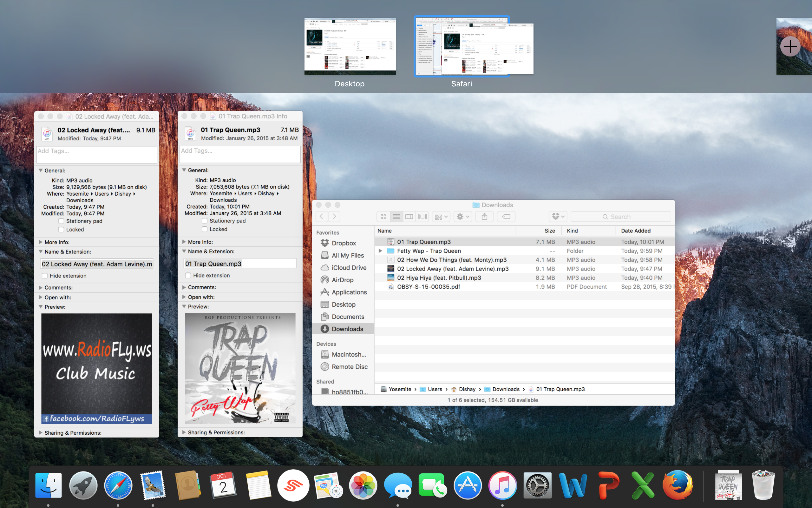Click Users in Finder path bar

click(431, 389)
